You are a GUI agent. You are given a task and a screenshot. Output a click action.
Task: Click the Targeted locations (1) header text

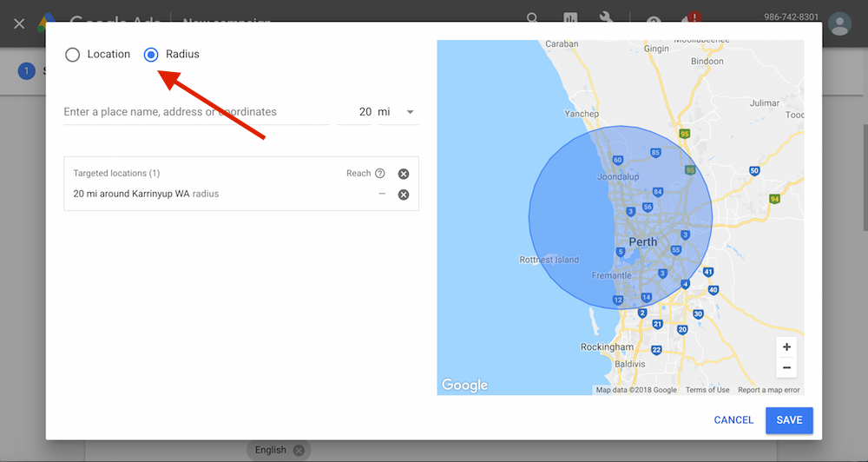[x=116, y=174]
